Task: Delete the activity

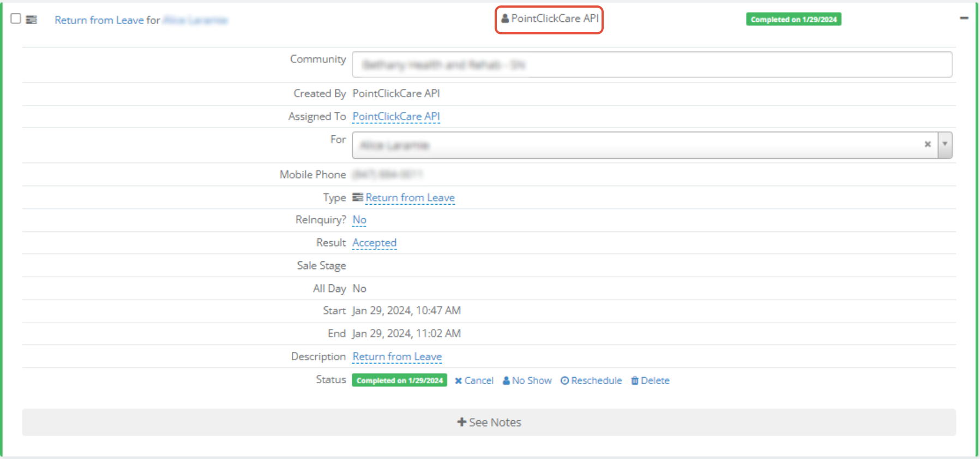Action: point(655,380)
